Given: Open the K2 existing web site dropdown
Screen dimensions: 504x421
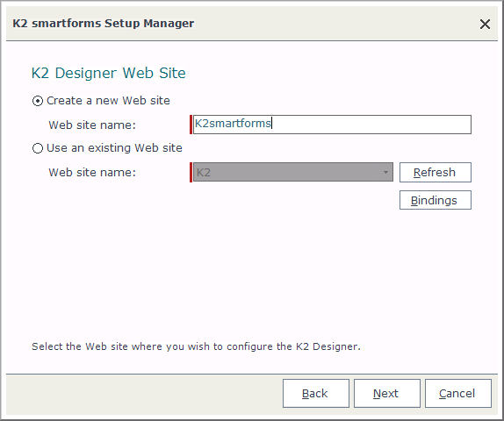Looking at the screenshot, I should click(x=292, y=172).
